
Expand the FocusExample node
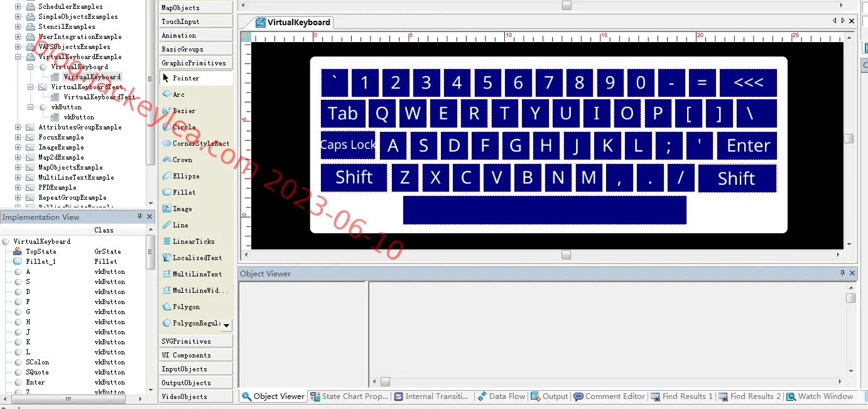[x=18, y=137]
